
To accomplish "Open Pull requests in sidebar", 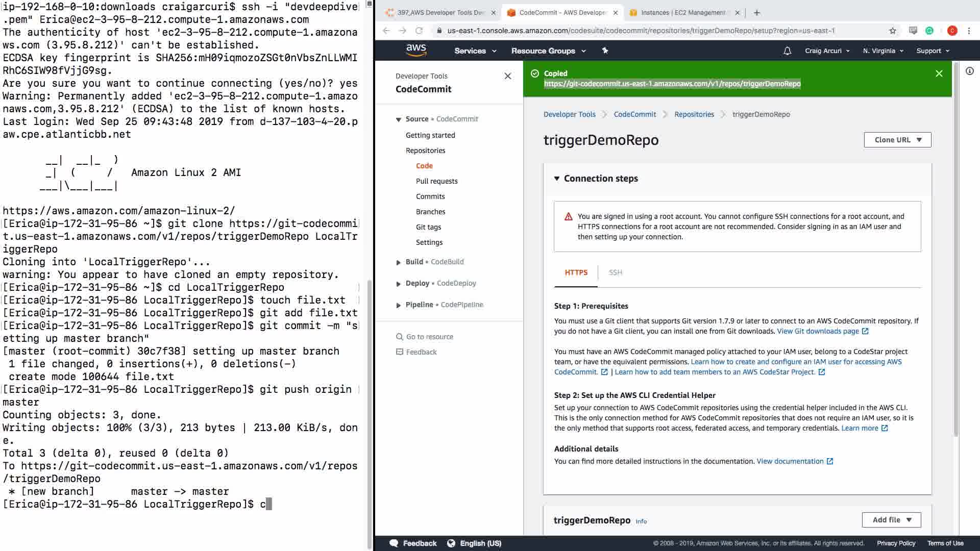I will click(436, 181).
